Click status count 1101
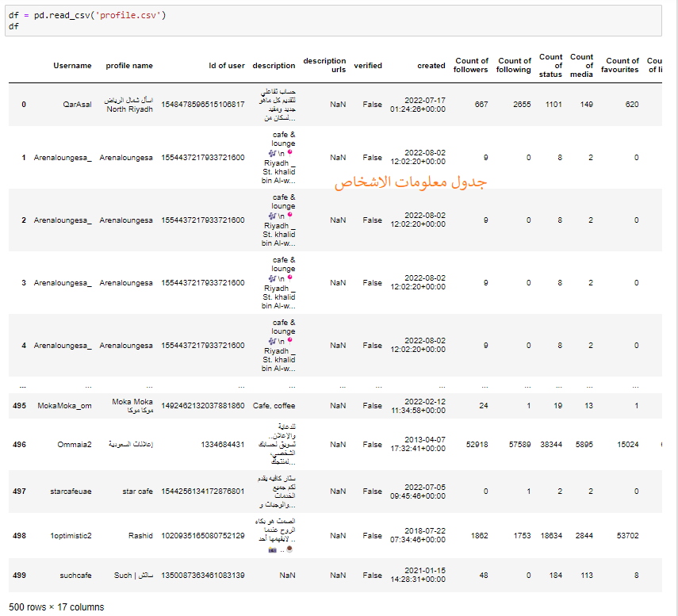 tap(554, 105)
